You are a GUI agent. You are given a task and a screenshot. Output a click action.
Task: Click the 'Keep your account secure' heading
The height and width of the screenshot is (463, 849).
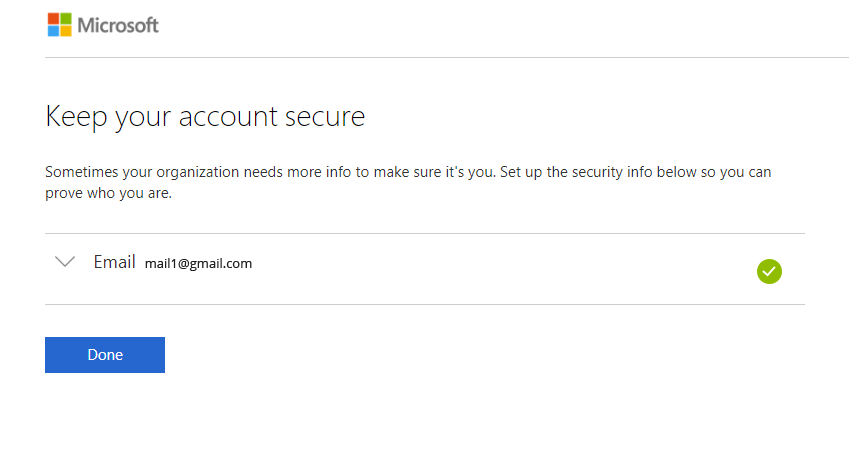tap(205, 117)
